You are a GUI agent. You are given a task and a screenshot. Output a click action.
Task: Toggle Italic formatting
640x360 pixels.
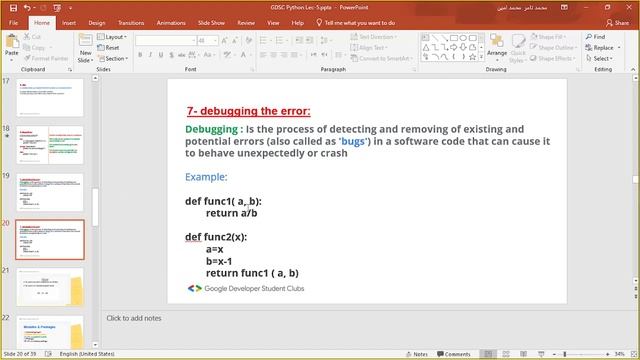point(150,55)
